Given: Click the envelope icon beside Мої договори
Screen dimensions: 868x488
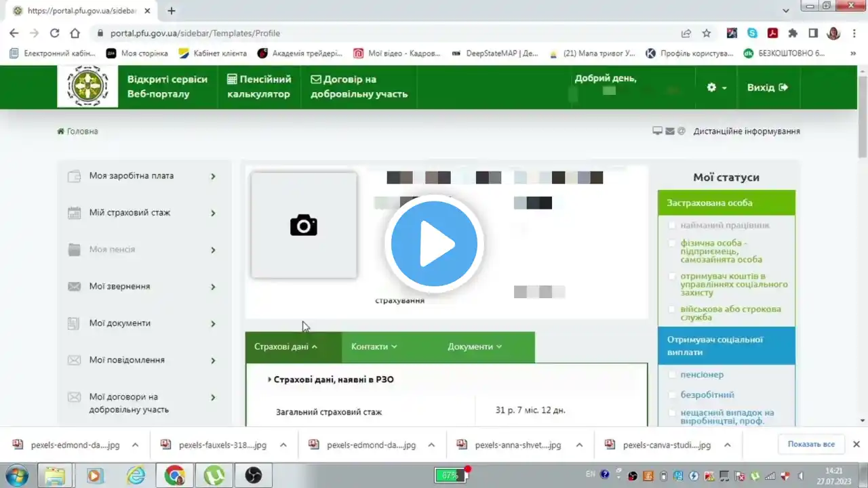Looking at the screenshot, I should click(x=75, y=397).
